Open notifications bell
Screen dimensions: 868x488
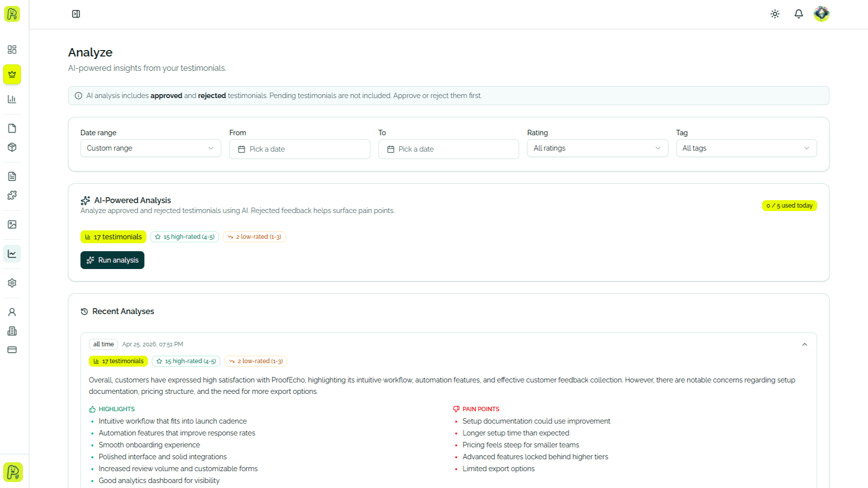(799, 14)
